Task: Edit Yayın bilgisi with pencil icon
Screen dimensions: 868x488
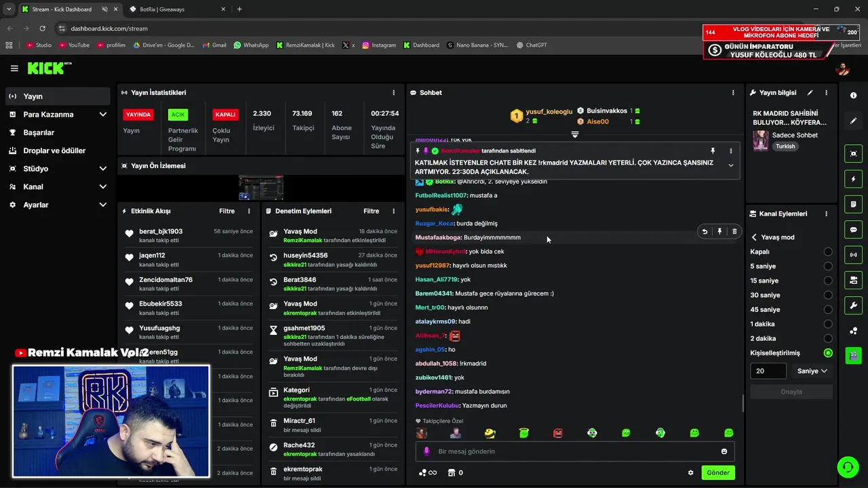Action: 810,93
